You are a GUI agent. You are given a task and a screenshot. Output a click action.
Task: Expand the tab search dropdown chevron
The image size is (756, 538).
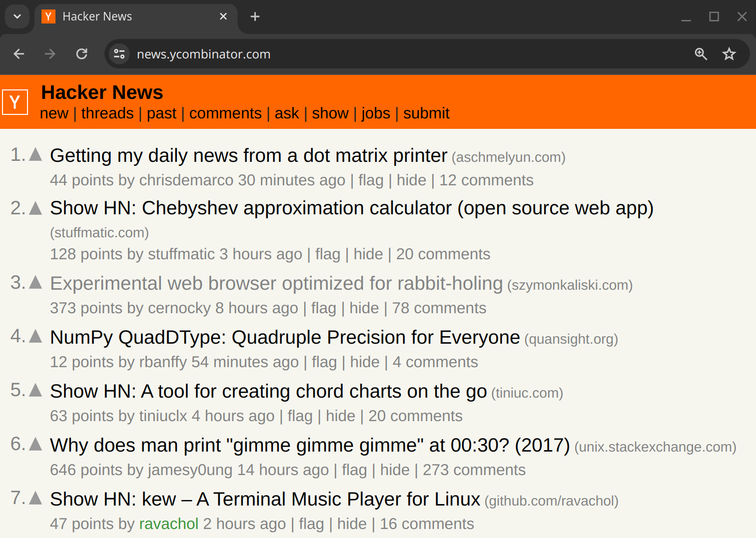coord(17,16)
